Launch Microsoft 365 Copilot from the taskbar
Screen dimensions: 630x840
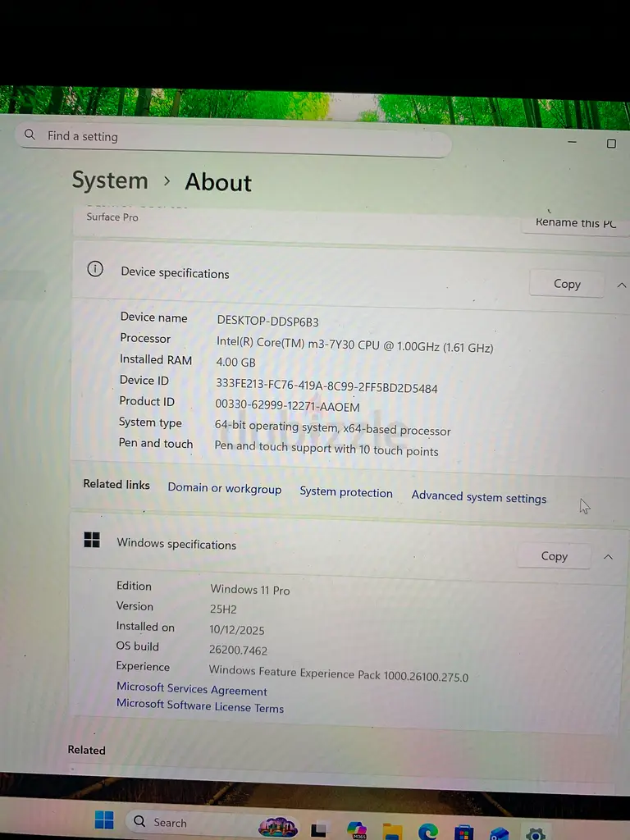[356, 830]
